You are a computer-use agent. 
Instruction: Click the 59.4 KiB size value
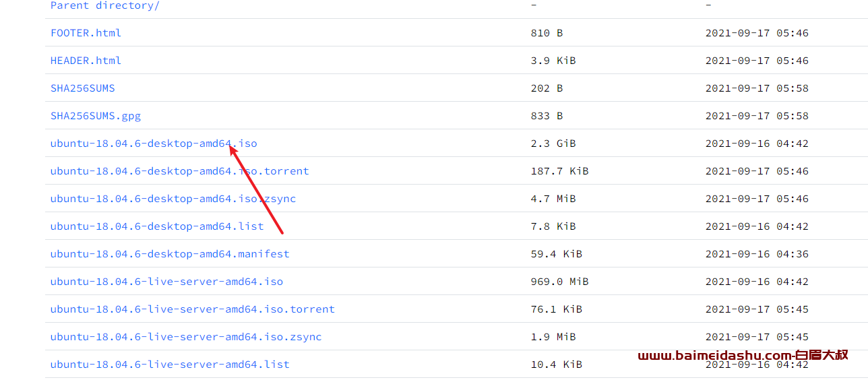tap(557, 254)
